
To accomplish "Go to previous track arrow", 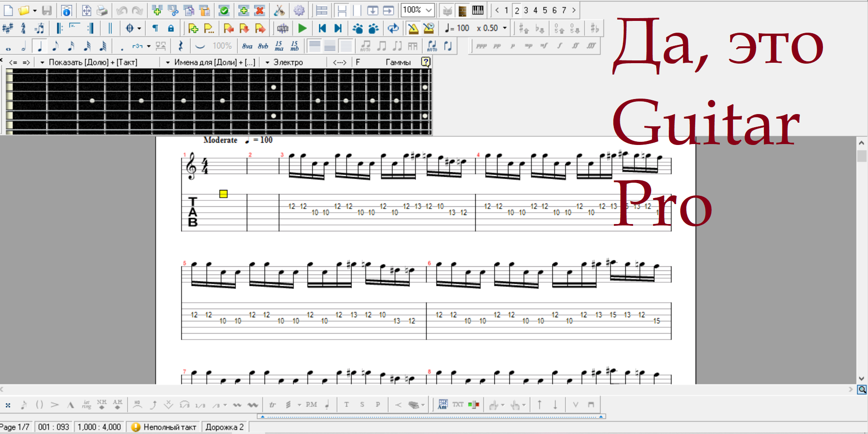I will [x=497, y=10].
